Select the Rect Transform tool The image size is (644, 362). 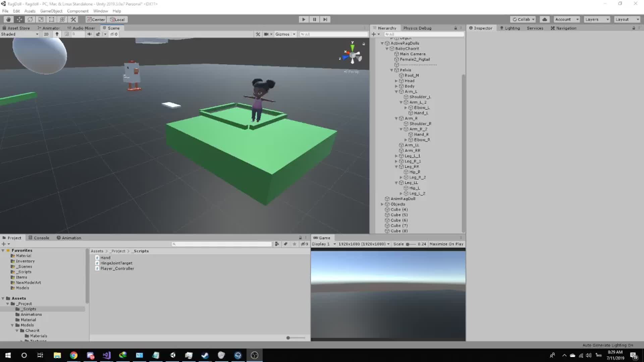(52, 19)
